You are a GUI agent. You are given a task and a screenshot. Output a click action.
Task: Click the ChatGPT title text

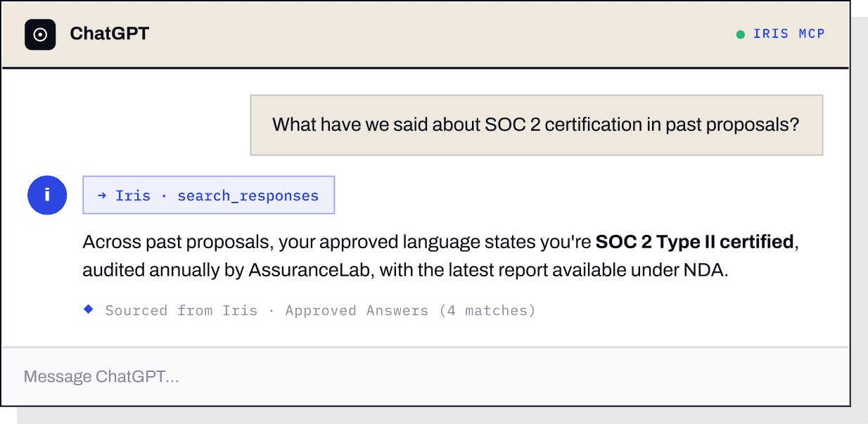(x=110, y=34)
